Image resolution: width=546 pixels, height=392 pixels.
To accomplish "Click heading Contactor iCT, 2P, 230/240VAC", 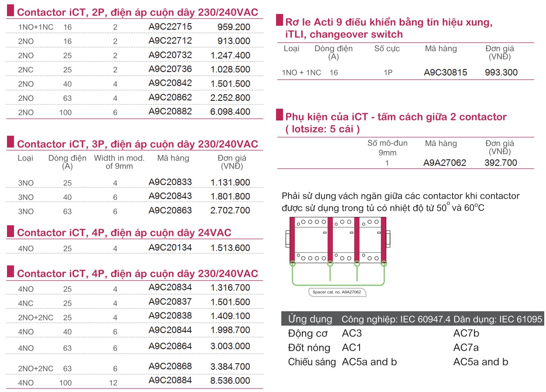I will (x=137, y=12).
